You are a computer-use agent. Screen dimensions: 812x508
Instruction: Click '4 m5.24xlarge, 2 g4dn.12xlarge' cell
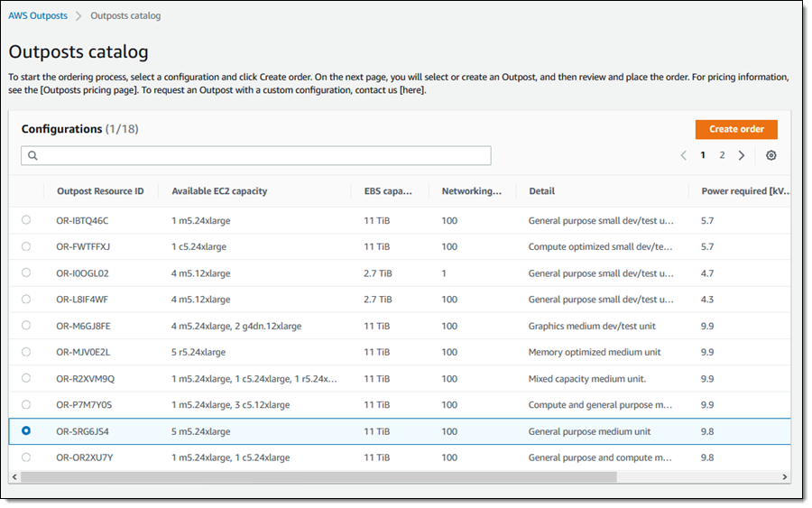[236, 327]
